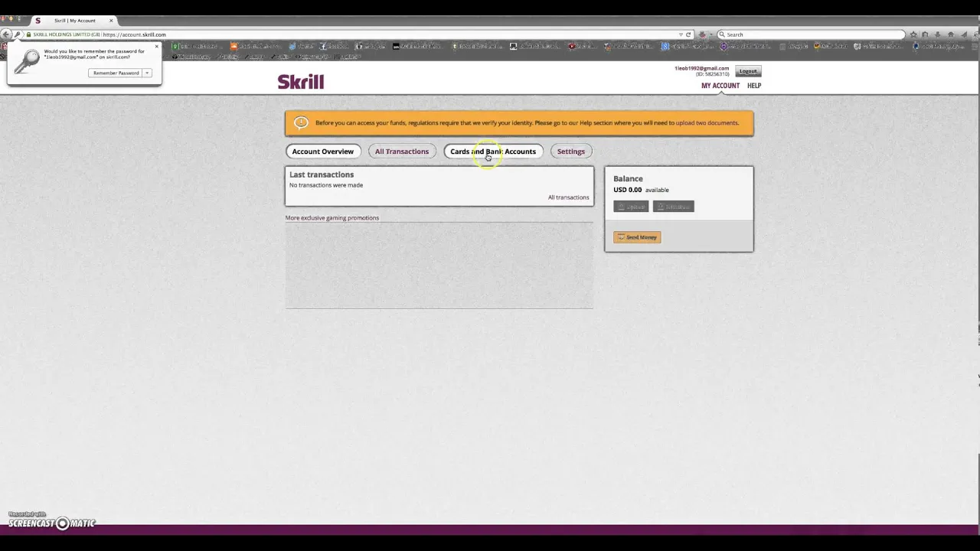The width and height of the screenshot is (980, 551).
Task: Click the Send Money button
Action: click(x=637, y=237)
